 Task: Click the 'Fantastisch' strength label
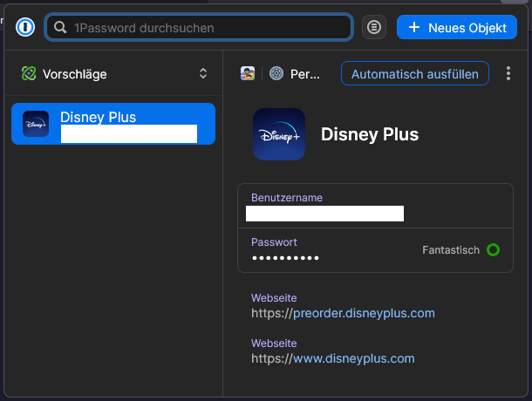tap(451, 250)
